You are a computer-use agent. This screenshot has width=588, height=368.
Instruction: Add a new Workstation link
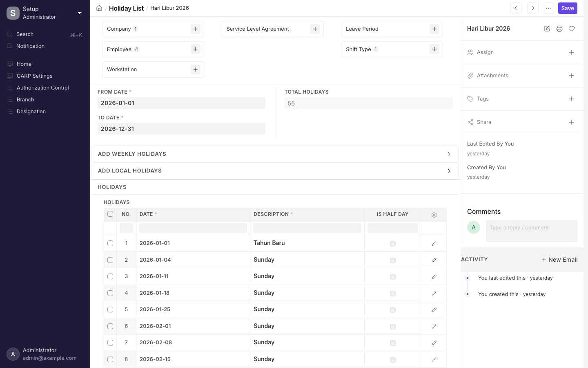pos(196,70)
